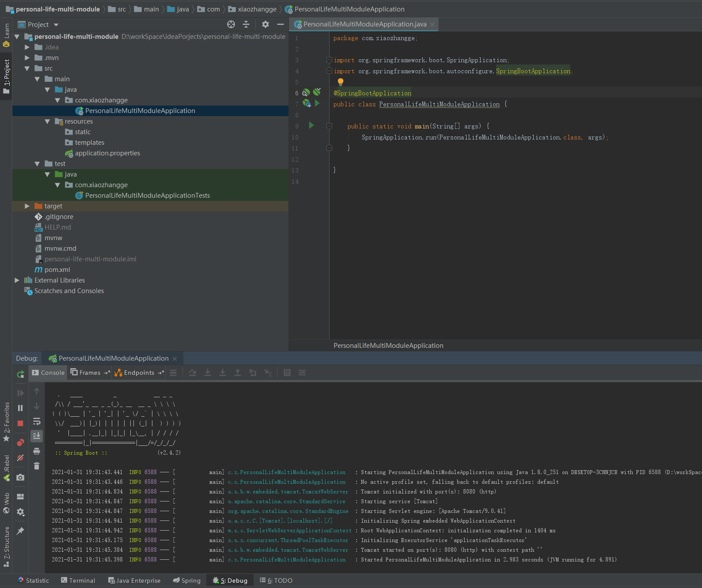Viewport: 702px width, 588px height.
Task: Clear all console output with trash icon
Action: (x=37, y=466)
